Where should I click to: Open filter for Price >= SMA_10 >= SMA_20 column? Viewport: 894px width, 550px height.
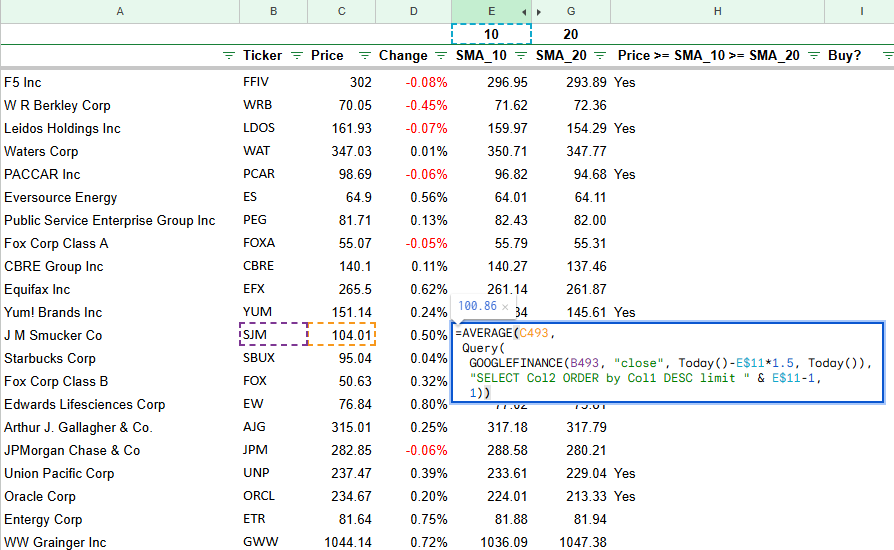pos(814,55)
